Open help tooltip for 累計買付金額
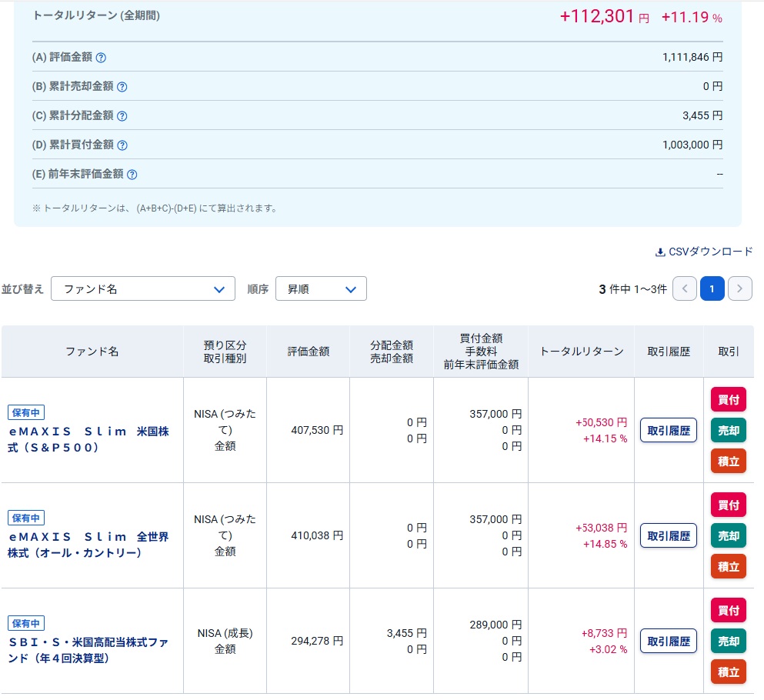This screenshot has height=700, width=764. [x=122, y=145]
